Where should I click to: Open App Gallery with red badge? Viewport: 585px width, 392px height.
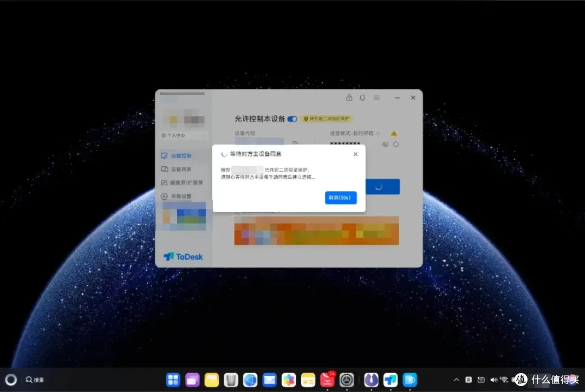[328, 380]
